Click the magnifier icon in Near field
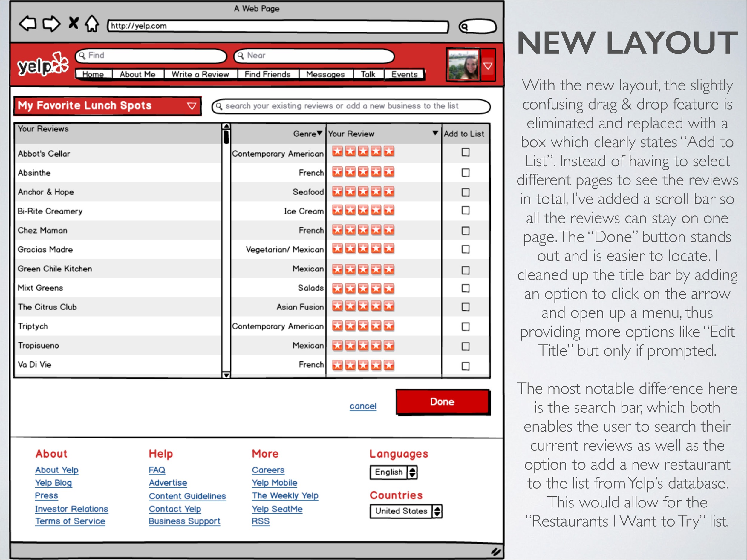Viewport: 747px width, 560px height. pyautogui.click(x=241, y=56)
